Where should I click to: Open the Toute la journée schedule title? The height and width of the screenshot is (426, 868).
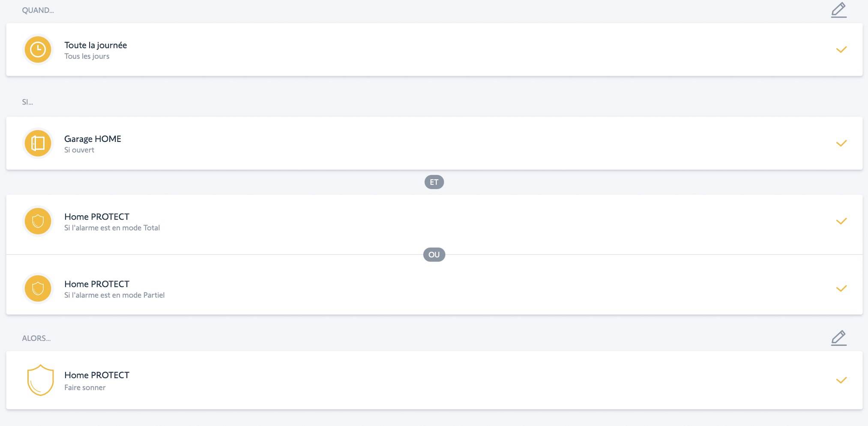click(x=96, y=45)
